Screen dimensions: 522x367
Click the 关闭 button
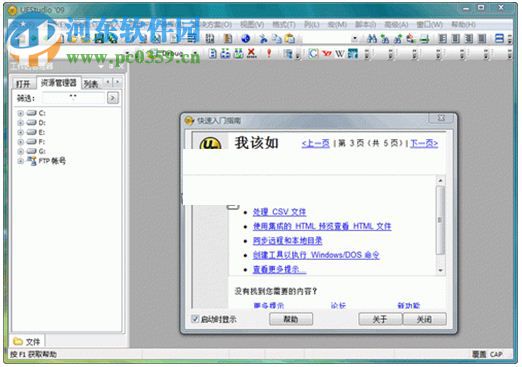pyautogui.click(x=424, y=319)
